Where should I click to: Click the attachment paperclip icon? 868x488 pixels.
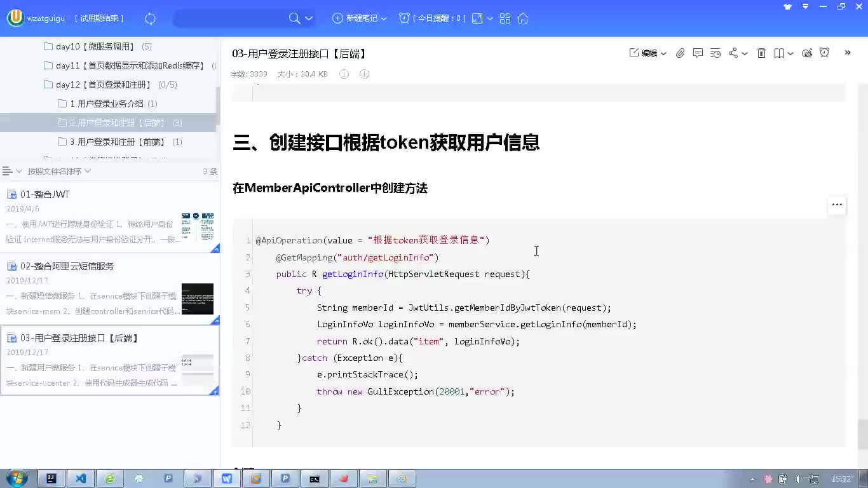pyautogui.click(x=680, y=53)
